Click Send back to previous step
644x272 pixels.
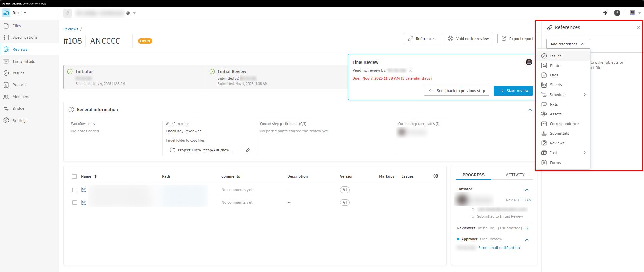(x=457, y=91)
